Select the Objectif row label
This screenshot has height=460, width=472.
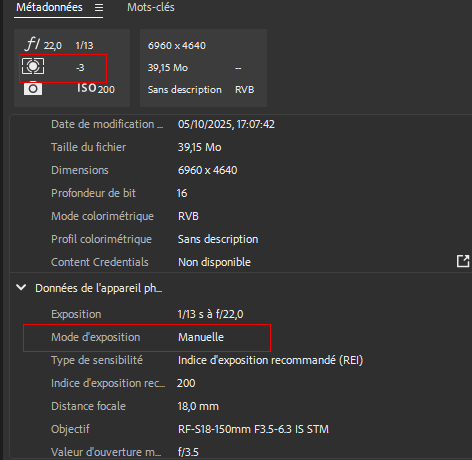pos(70,429)
